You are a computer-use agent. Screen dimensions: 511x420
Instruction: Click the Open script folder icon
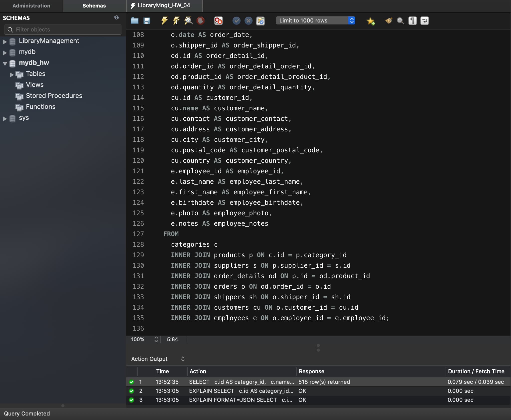coord(135,20)
